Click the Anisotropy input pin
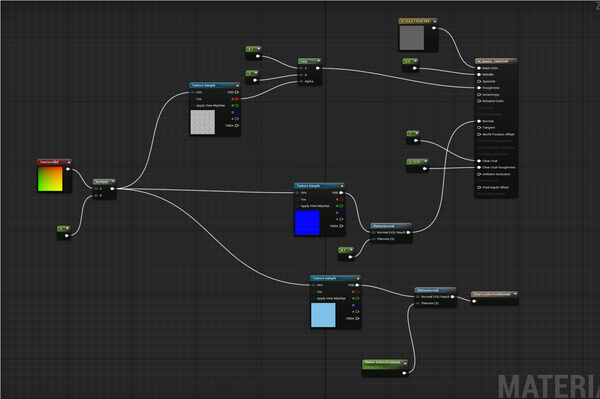 (x=479, y=94)
